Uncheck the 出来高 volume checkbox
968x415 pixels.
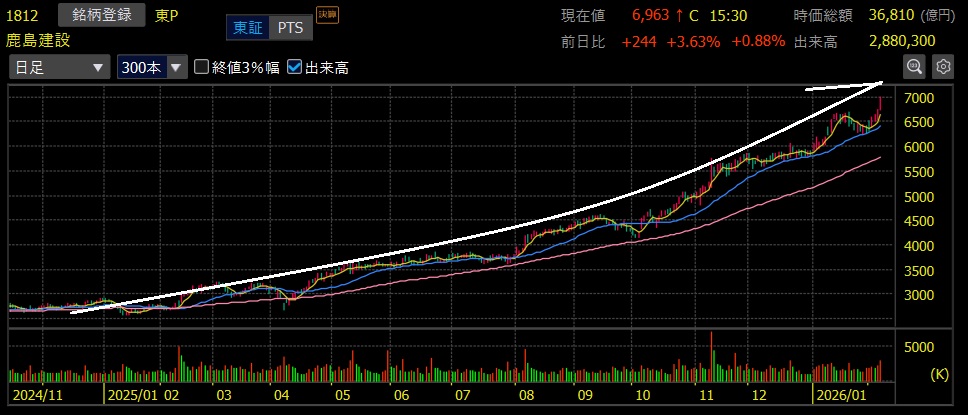coord(294,67)
